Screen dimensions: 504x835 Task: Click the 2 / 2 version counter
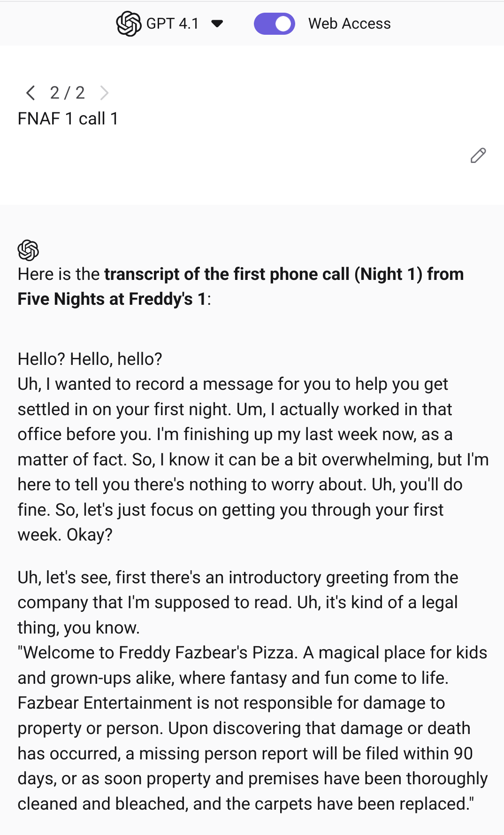[68, 93]
